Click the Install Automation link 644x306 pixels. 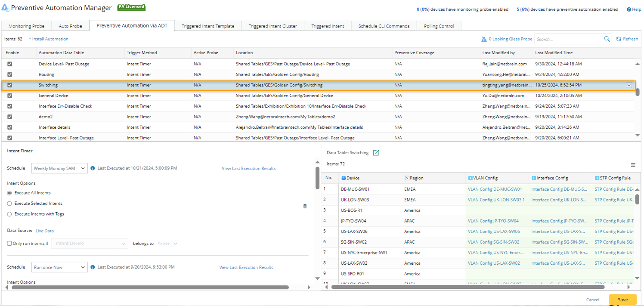[48, 39]
